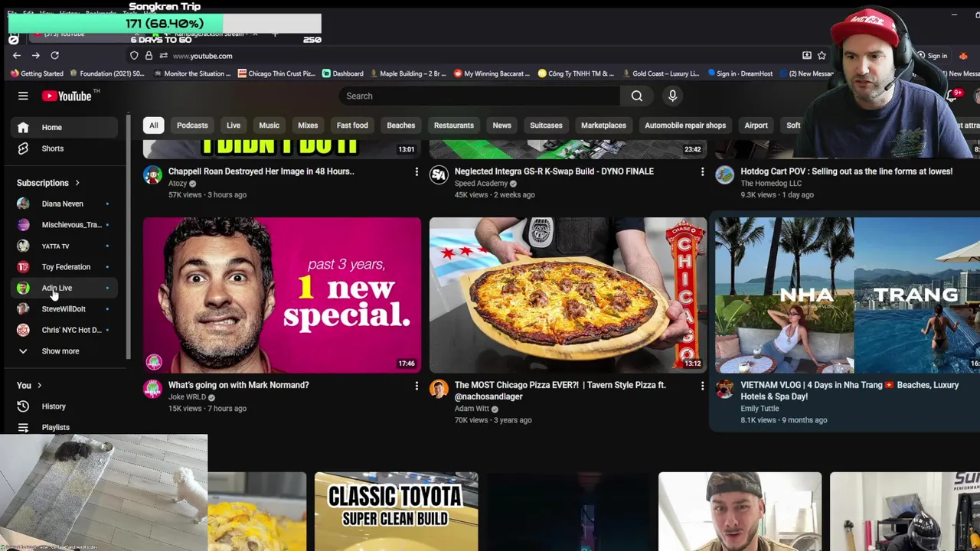Bookmark this page with star icon
Viewport: 980px width, 551px height.
coord(822,55)
